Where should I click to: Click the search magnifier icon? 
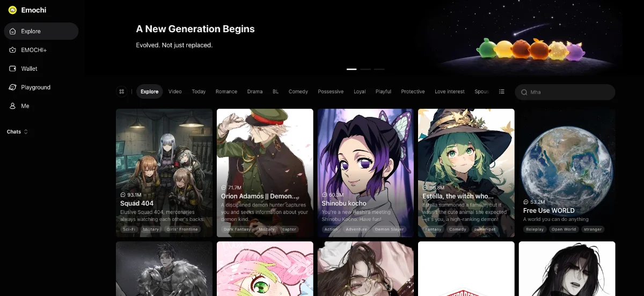(x=524, y=92)
